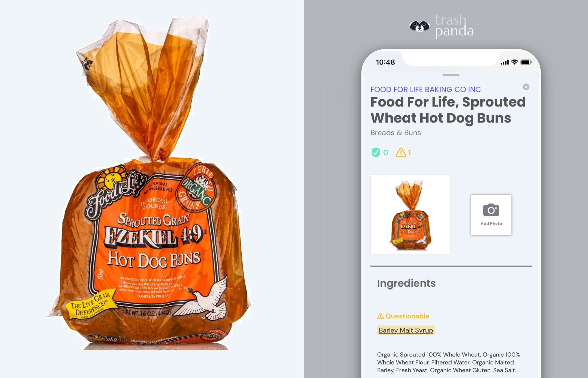This screenshot has height=378, width=588.
Task: Click the cellular signal bars icon
Action: coord(504,62)
